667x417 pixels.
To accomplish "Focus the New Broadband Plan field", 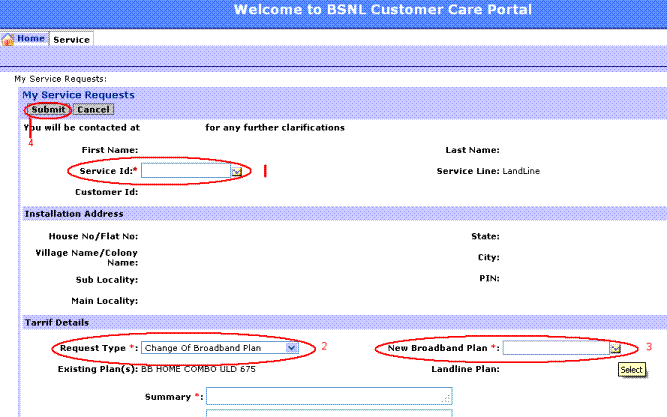I will click(556, 348).
